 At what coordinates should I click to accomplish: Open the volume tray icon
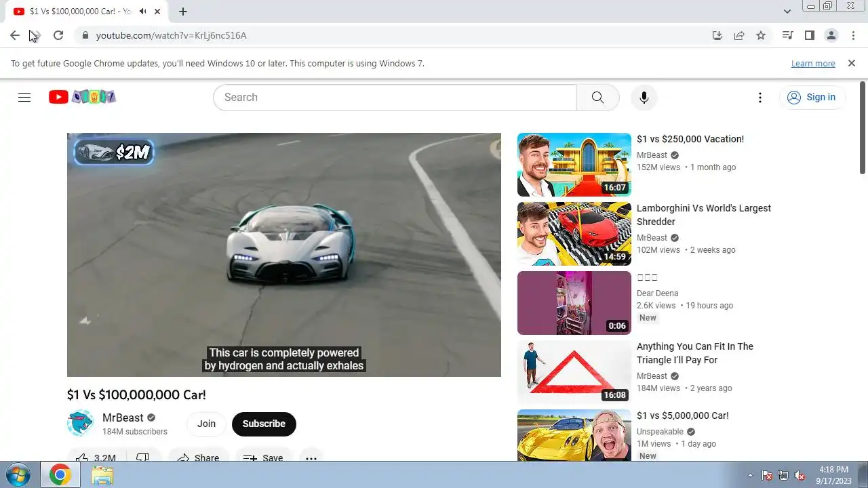pos(800,475)
